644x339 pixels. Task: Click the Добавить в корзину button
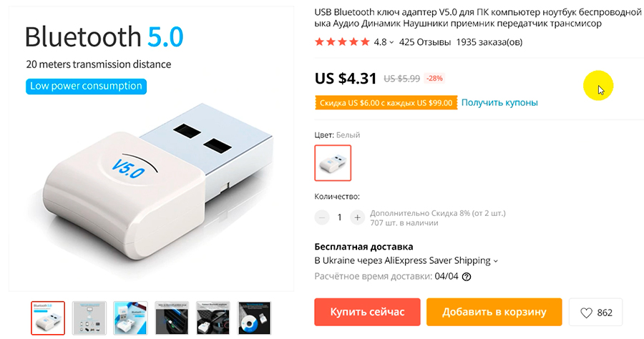[x=494, y=313]
